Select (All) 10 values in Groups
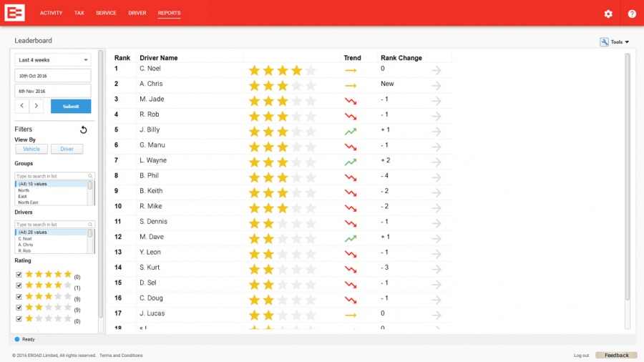The height and width of the screenshot is (362, 644). pyautogui.click(x=52, y=184)
